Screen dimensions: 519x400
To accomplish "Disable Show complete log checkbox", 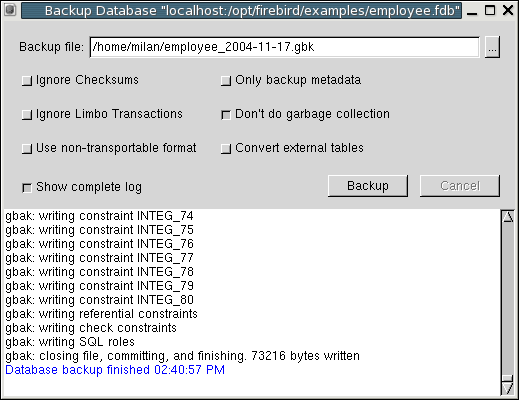I will [x=27, y=188].
